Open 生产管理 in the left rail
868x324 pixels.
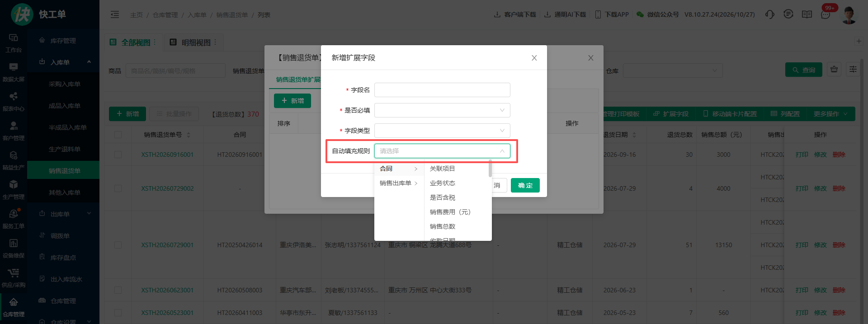coord(14,190)
